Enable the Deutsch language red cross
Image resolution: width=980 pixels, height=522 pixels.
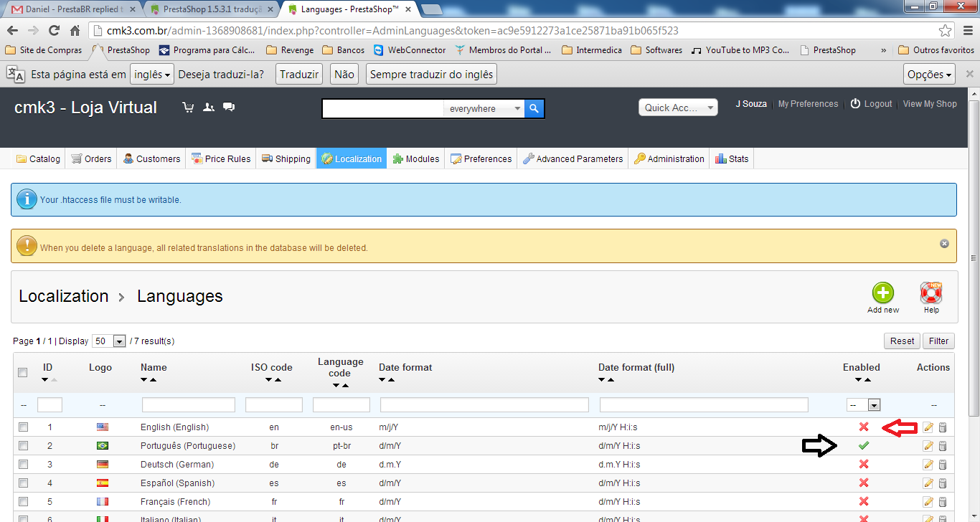click(x=864, y=465)
